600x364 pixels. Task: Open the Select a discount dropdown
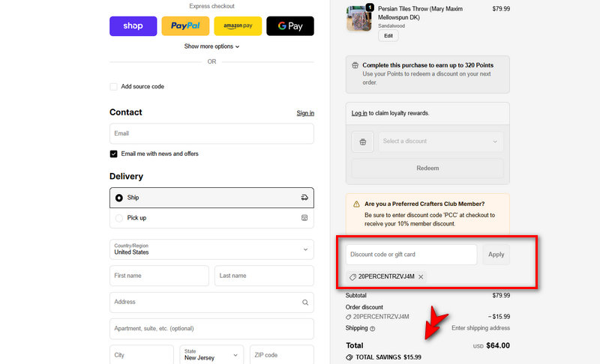coord(440,142)
